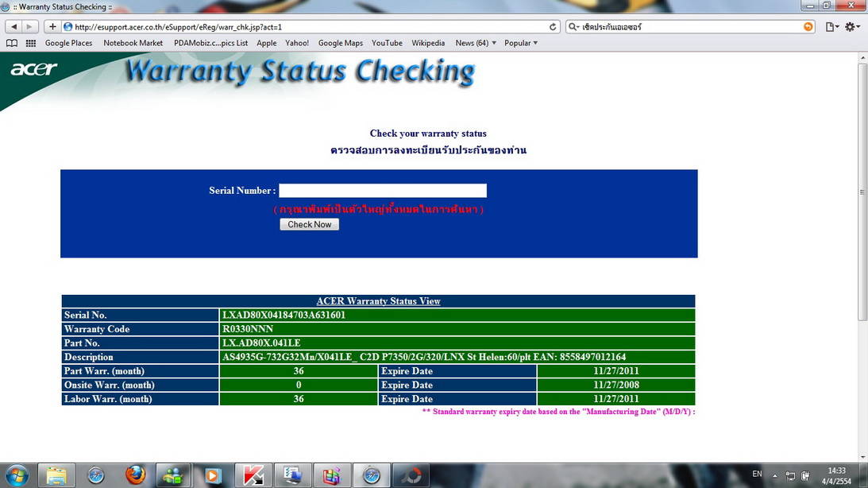Open Firefox from the taskbar

click(x=135, y=475)
